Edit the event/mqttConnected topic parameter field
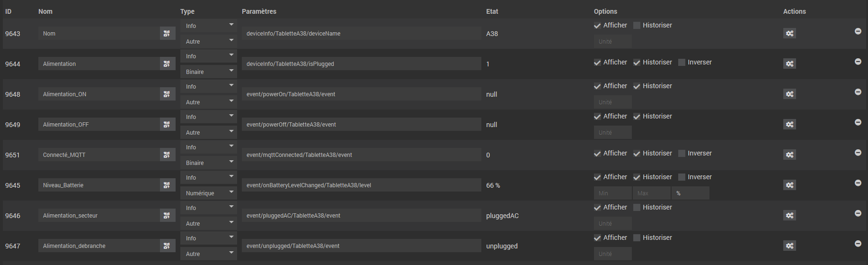 pyautogui.click(x=361, y=155)
